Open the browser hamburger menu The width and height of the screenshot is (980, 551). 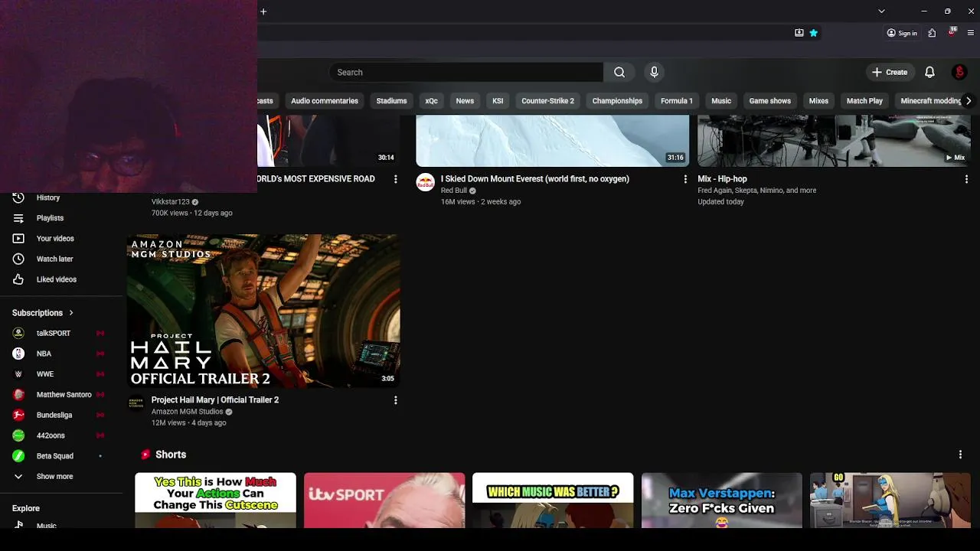coord(971,33)
